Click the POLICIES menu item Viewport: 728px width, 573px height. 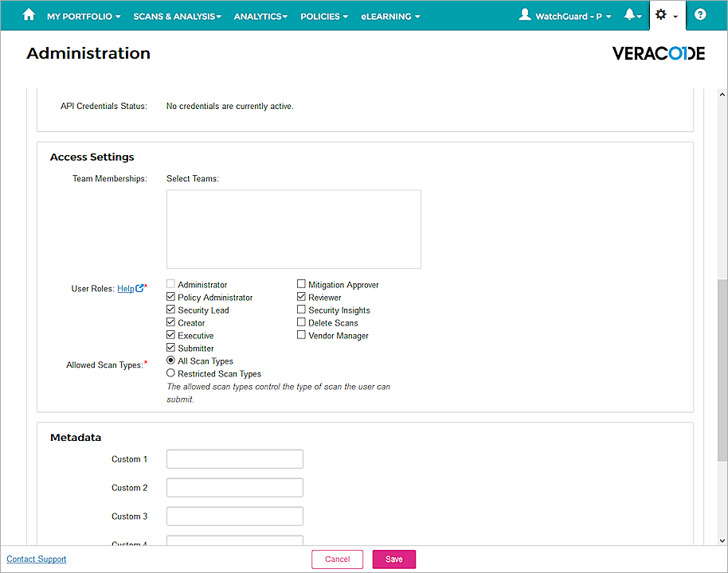pyautogui.click(x=323, y=15)
